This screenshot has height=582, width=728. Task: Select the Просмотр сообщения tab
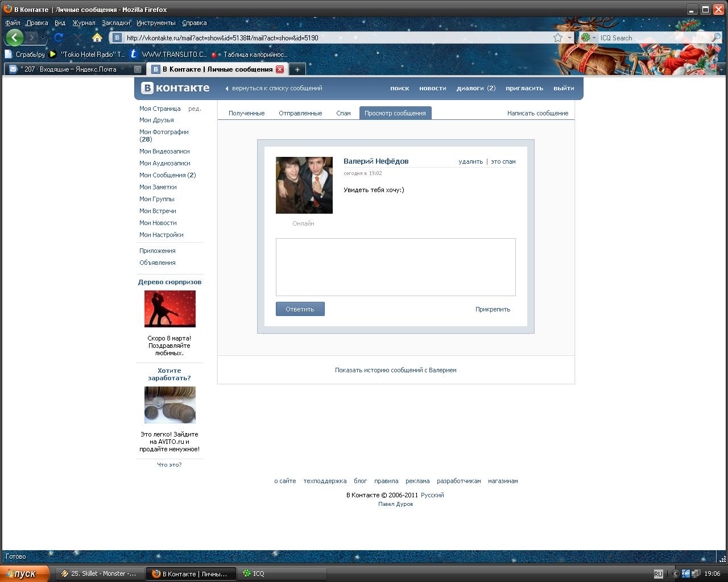tap(395, 113)
